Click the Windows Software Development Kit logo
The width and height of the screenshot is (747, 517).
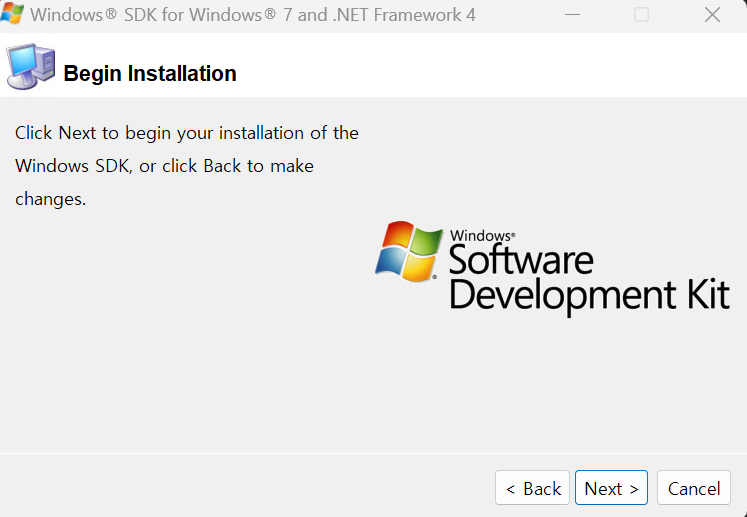(552, 268)
